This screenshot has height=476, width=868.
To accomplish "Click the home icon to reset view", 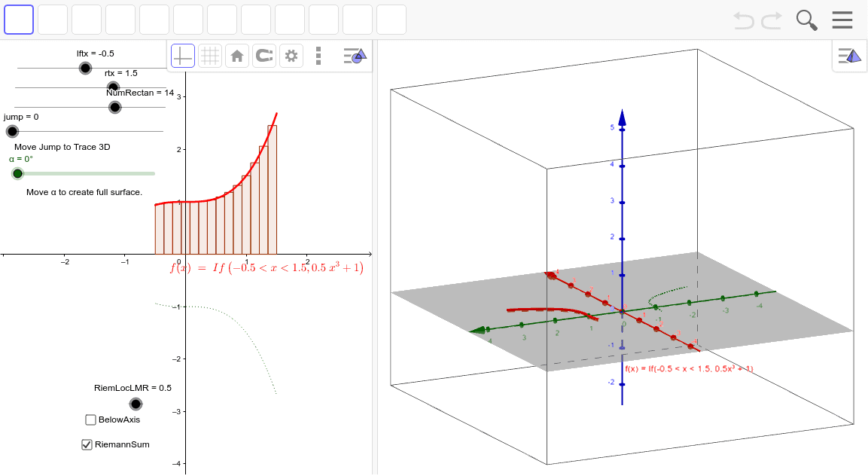I will point(236,55).
